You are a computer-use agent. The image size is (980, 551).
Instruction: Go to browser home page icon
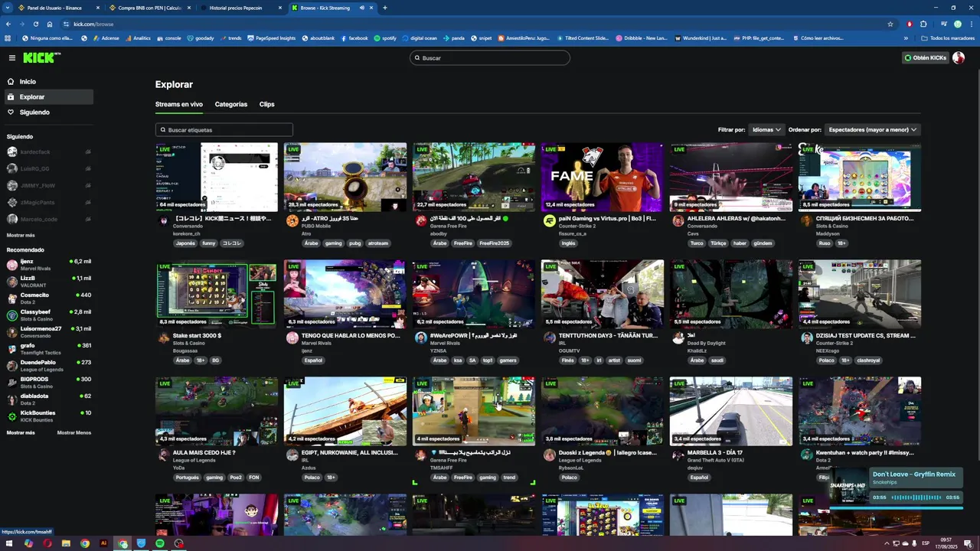pos(50,24)
